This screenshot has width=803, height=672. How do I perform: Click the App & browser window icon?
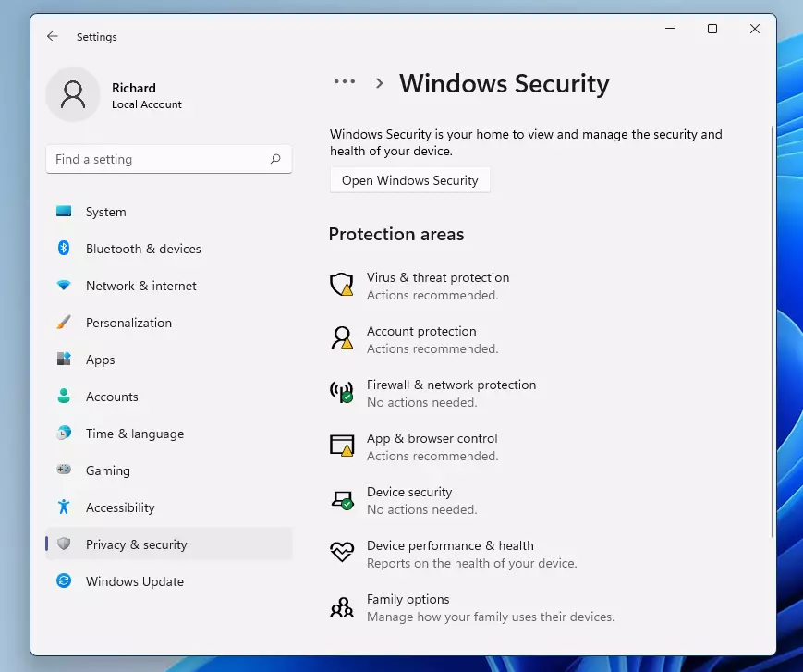tap(342, 446)
